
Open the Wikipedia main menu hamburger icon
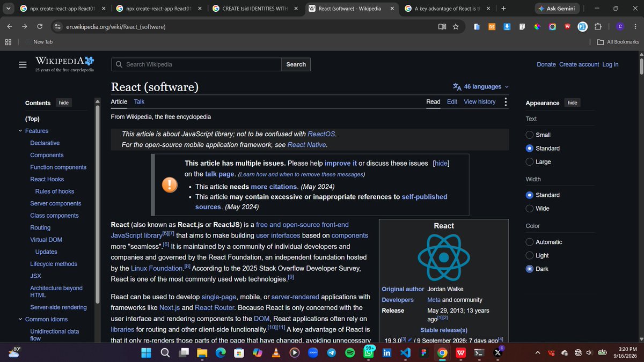23,64
